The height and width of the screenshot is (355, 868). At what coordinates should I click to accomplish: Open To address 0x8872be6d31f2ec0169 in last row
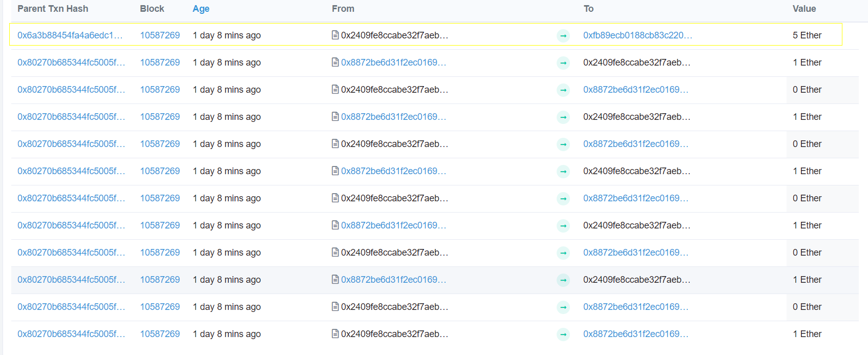click(x=636, y=334)
